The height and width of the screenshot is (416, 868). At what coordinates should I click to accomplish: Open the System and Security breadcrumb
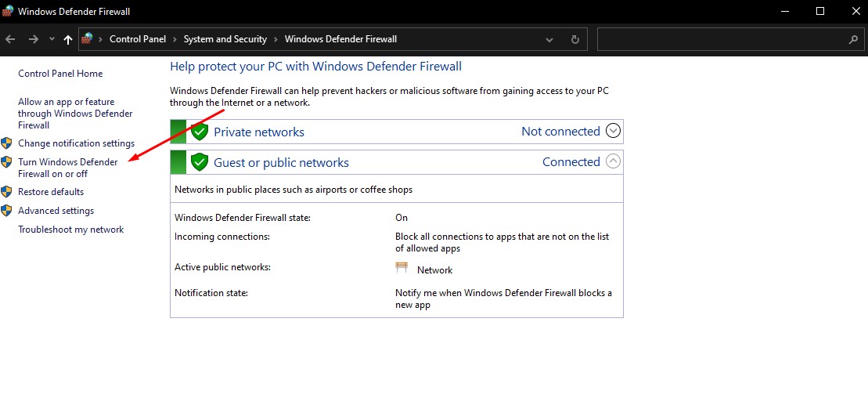click(225, 39)
